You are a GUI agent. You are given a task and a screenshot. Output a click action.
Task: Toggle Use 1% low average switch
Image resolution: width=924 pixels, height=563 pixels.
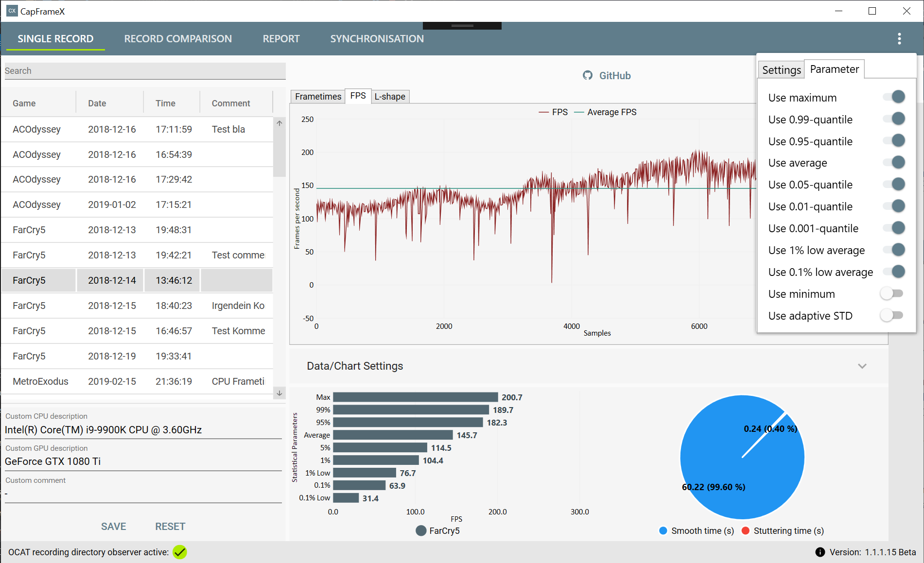[x=894, y=250]
